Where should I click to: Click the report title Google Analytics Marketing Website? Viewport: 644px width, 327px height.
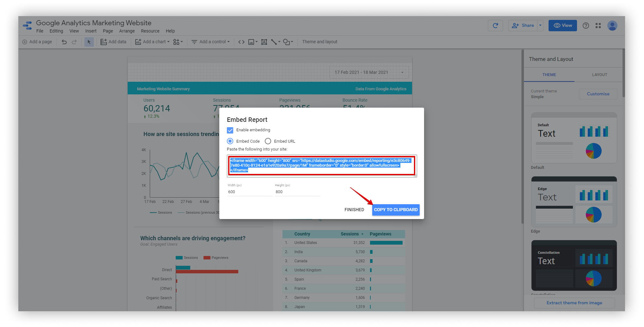(94, 23)
